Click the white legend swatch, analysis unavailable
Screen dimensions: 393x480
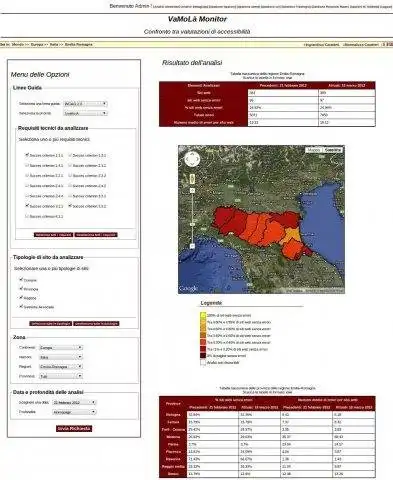pyautogui.click(x=203, y=362)
